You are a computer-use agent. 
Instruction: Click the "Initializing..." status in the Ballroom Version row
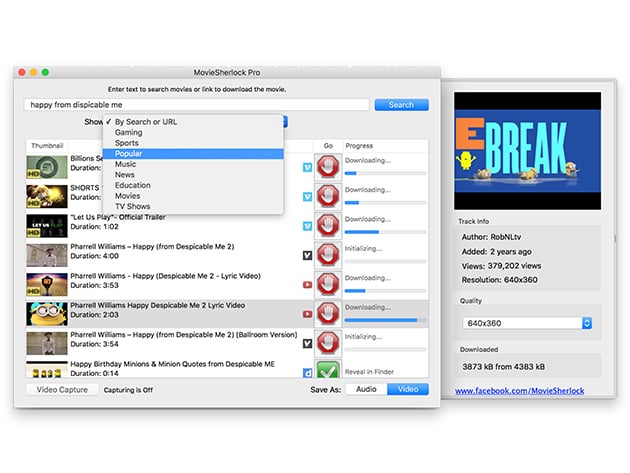(x=363, y=336)
